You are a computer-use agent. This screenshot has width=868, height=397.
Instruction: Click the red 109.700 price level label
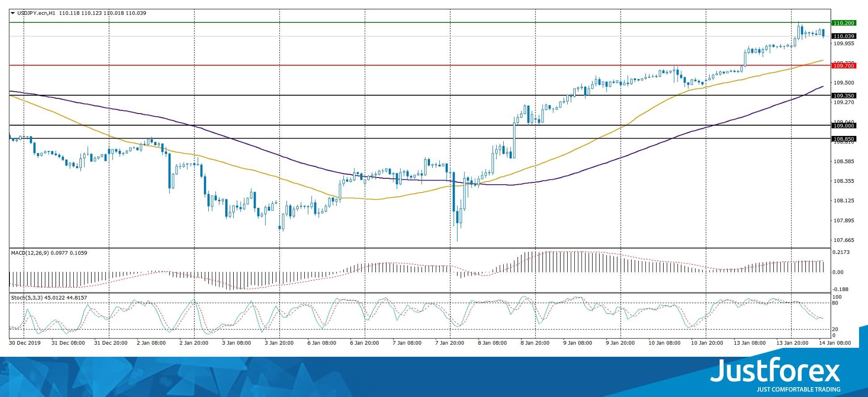[x=843, y=66]
